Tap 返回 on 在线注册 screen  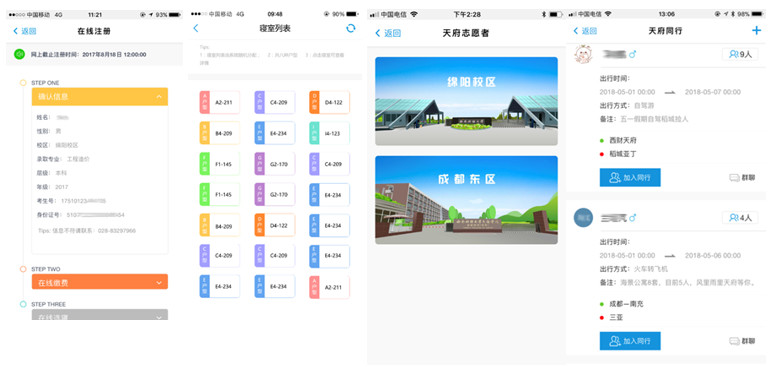click(x=24, y=31)
